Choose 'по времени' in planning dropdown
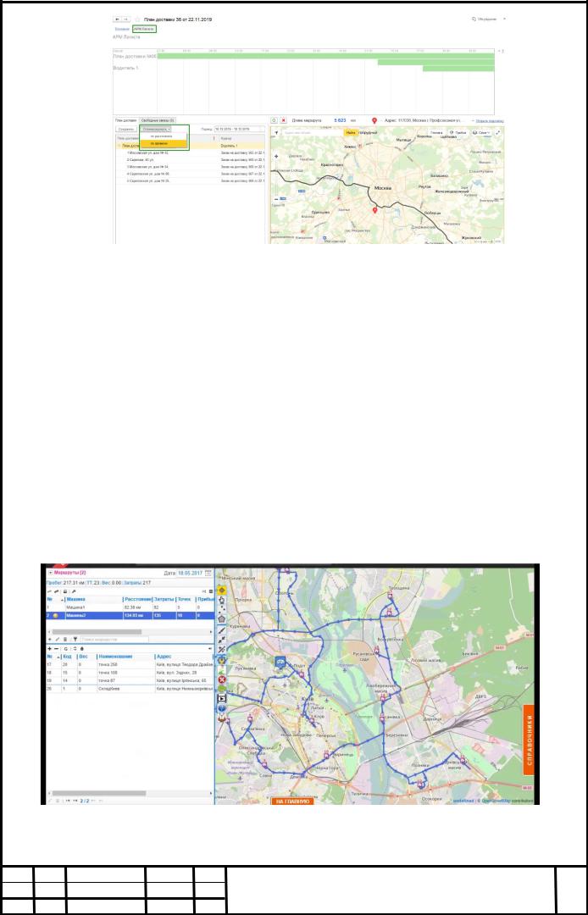Image resolution: width=588 pixels, height=915 pixels. click(164, 143)
